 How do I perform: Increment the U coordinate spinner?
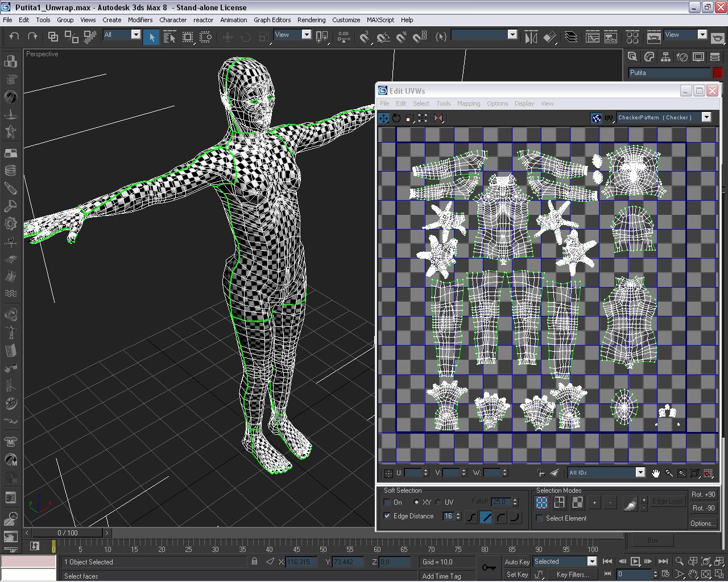[x=425, y=471]
